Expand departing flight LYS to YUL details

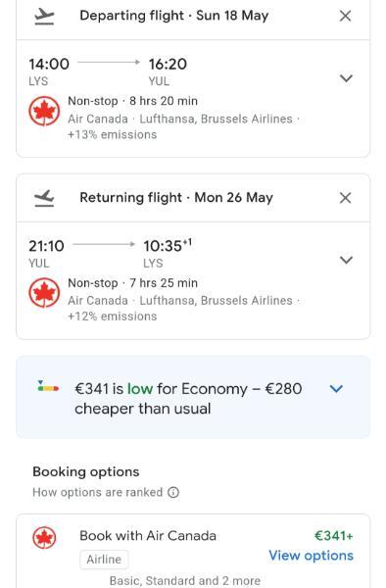click(346, 78)
